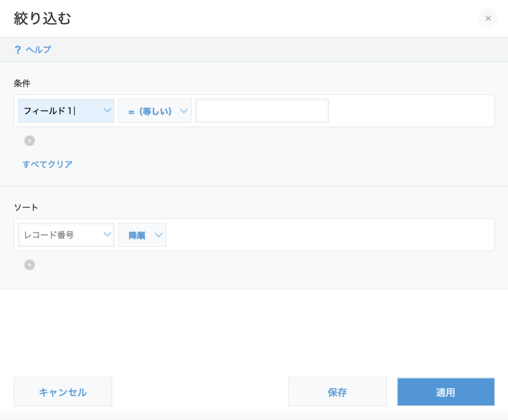Open the ヘルプ link

click(x=38, y=50)
